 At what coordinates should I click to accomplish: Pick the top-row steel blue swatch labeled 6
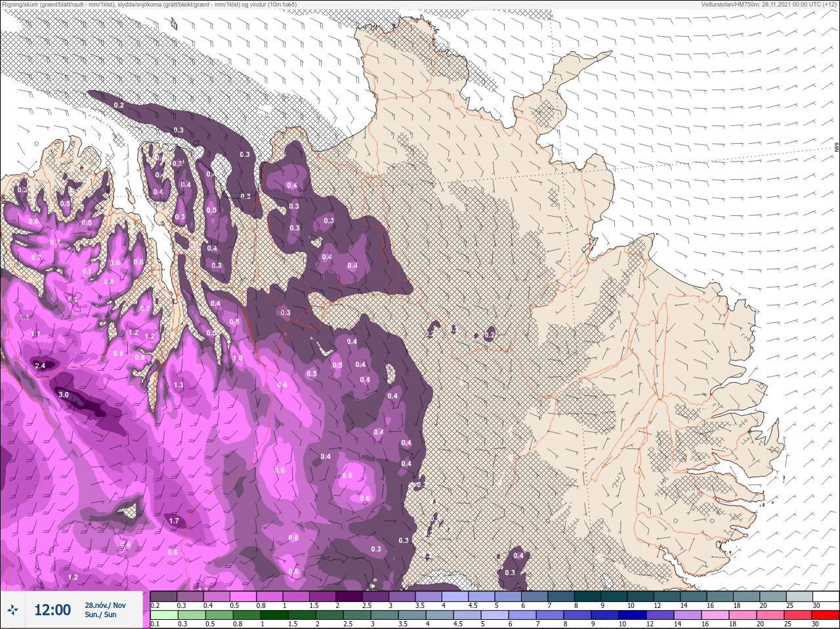[x=535, y=596]
